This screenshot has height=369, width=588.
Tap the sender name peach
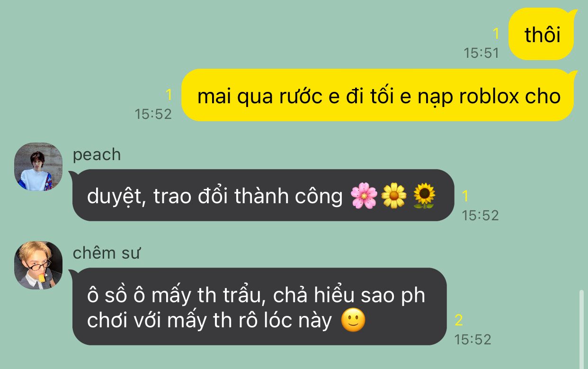point(97,155)
